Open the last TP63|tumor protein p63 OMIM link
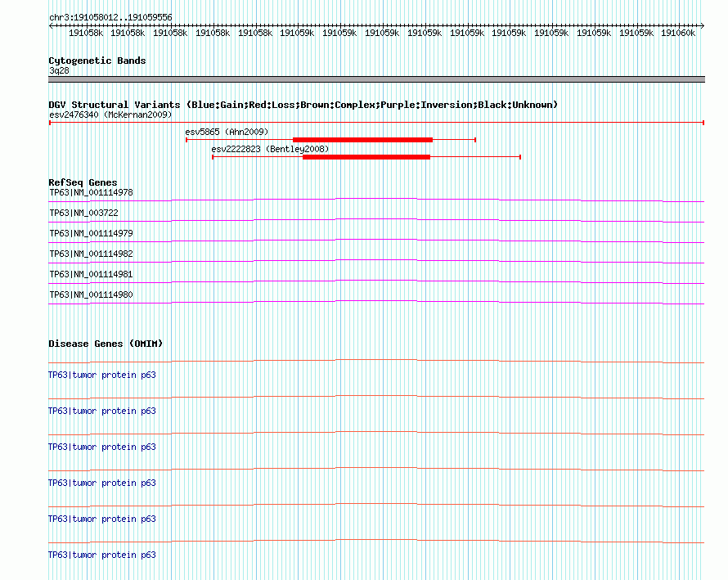Screen dimensions: 728x580 coord(102,555)
